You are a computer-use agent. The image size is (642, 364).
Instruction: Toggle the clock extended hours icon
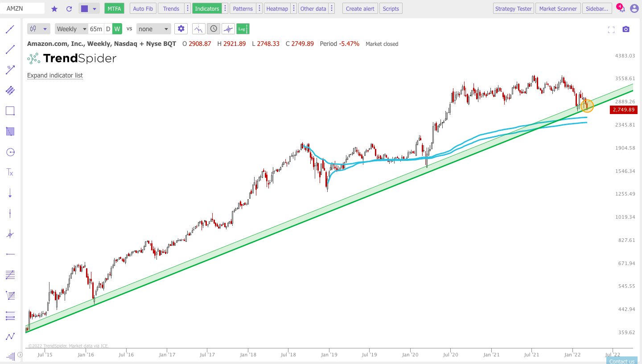point(214,29)
